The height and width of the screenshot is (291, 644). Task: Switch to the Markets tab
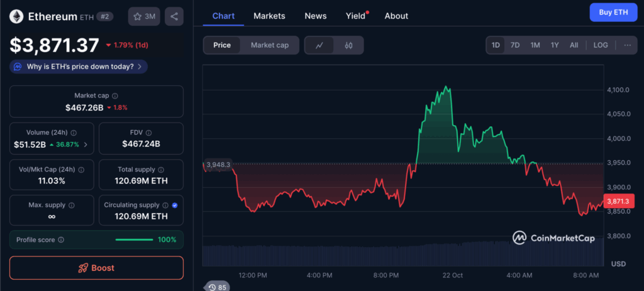(x=269, y=16)
